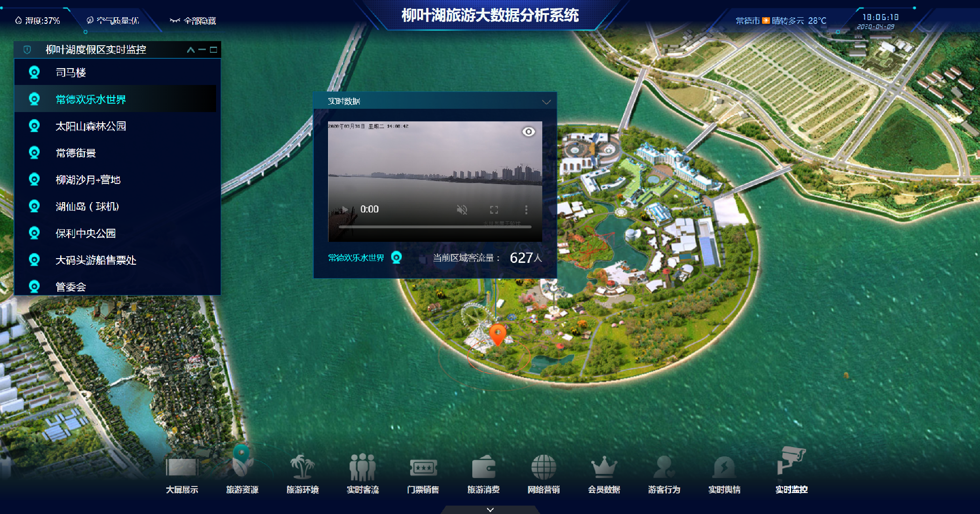This screenshot has height=514, width=980.
Task: Click the orange map location pin
Action: click(497, 333)
